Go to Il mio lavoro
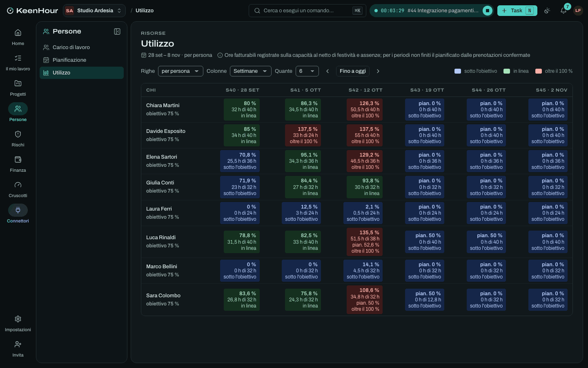Image resolution: width=588 pixels, height=368 pixels. (18, 63)
